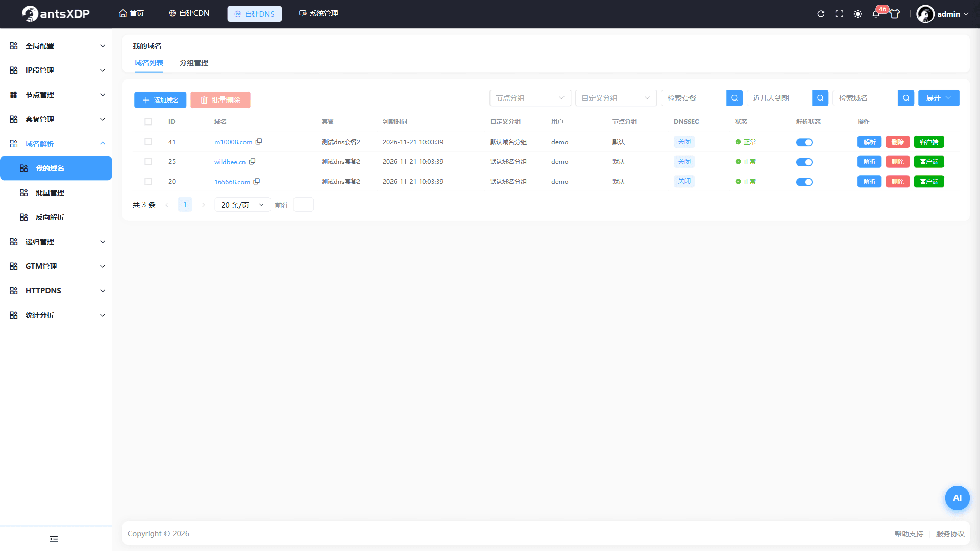
Task: Collapse sidebar with bottom menu icon
Action: coord(54,539)
